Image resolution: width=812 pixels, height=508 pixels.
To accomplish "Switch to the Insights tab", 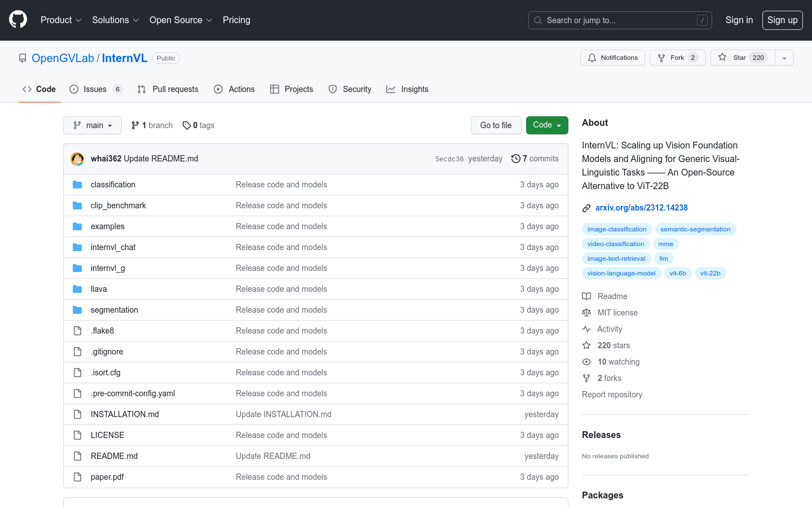I will pos(408,89).
